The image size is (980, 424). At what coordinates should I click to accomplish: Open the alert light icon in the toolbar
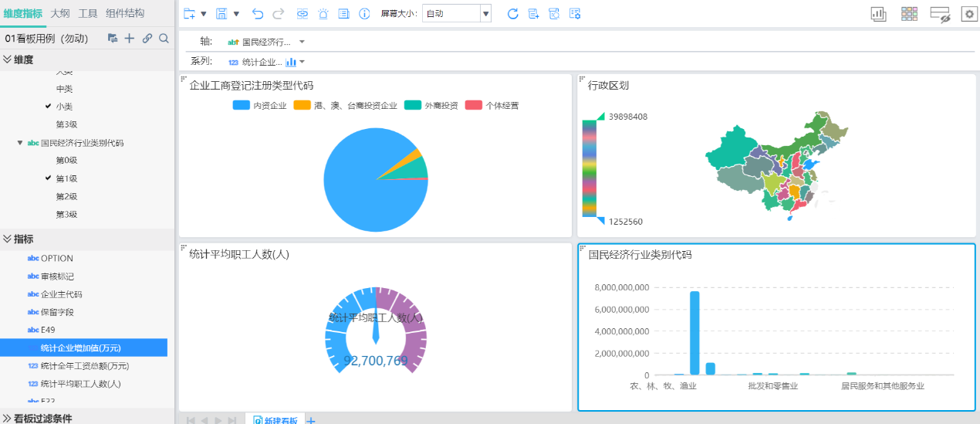pos(323,14)
